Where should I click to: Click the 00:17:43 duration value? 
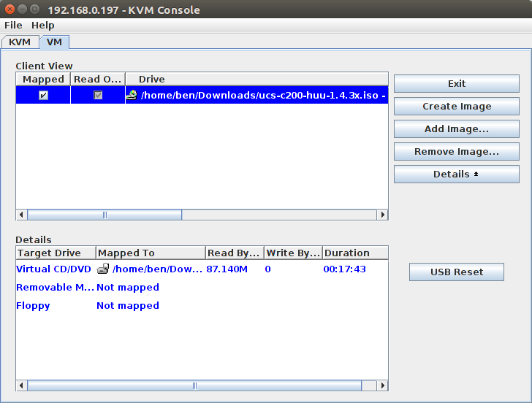coord(344,269)
